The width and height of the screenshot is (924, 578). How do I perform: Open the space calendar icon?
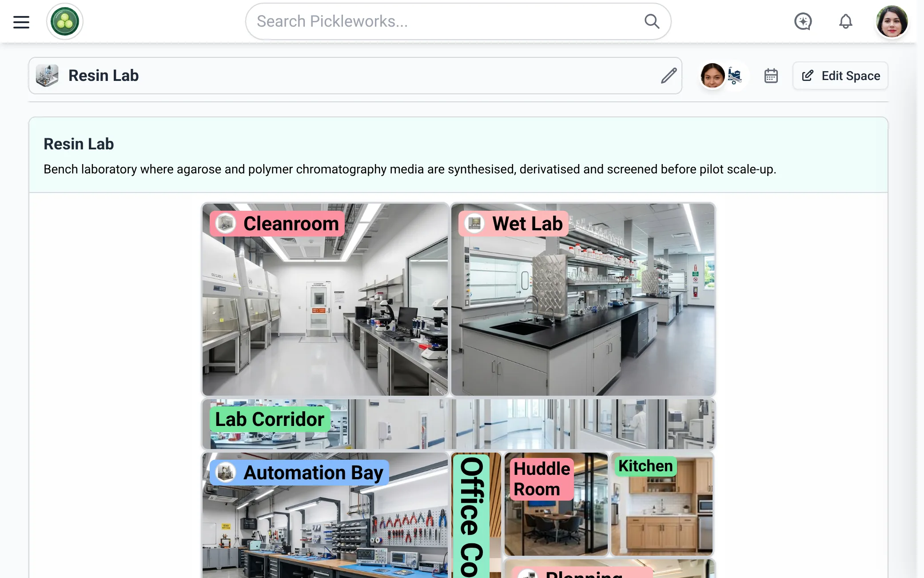tap(771, 76)
